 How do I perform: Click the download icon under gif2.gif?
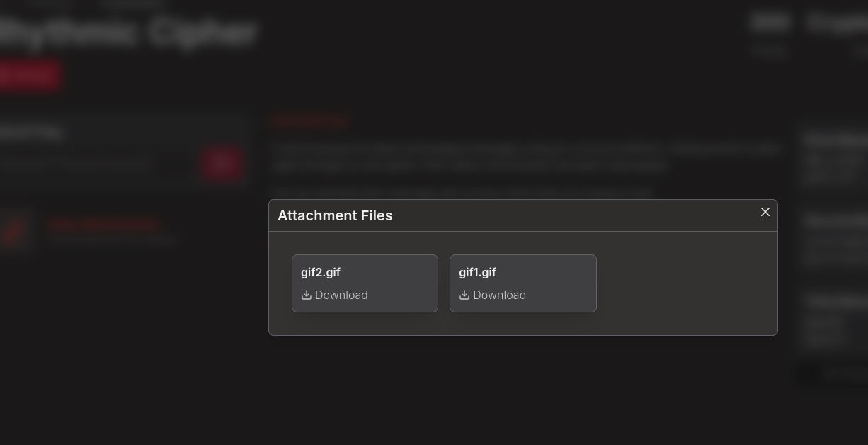pos(307,295)
